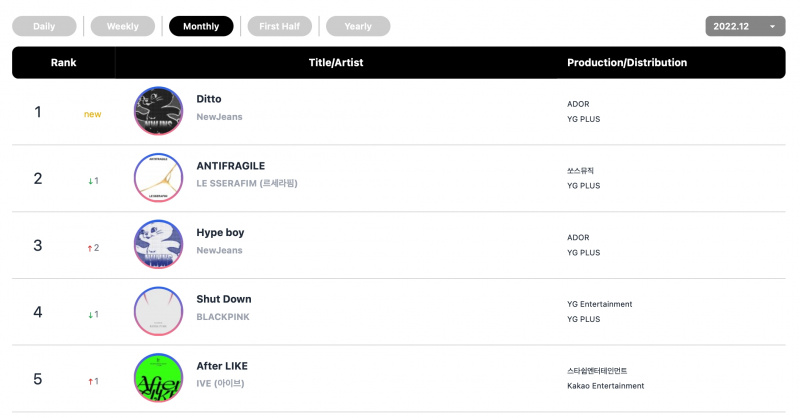Viewport: 800px width, 418px height.
Task: Switch to the Yearly chart tab
Action: (x=358, y=26)
